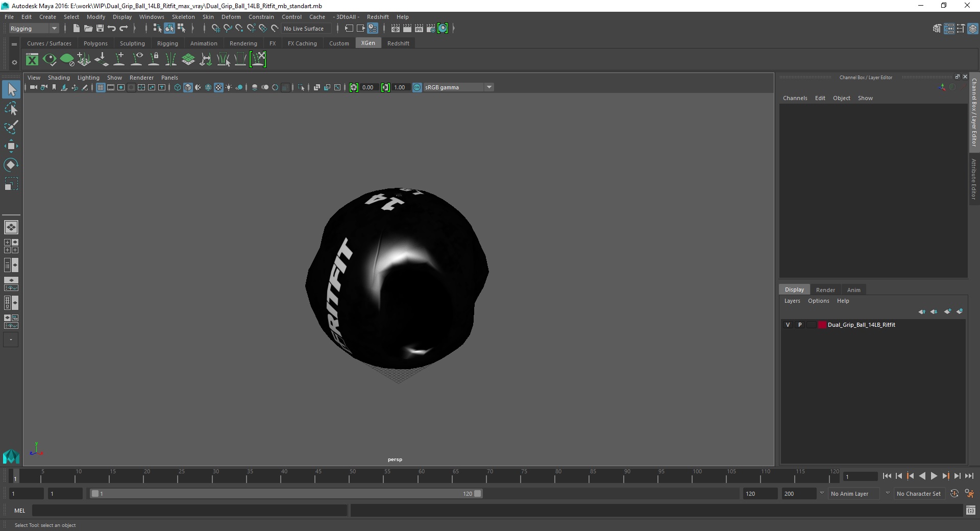Switch to the Polygons shelf tab
980x531 pixels.
pos(95,43)
